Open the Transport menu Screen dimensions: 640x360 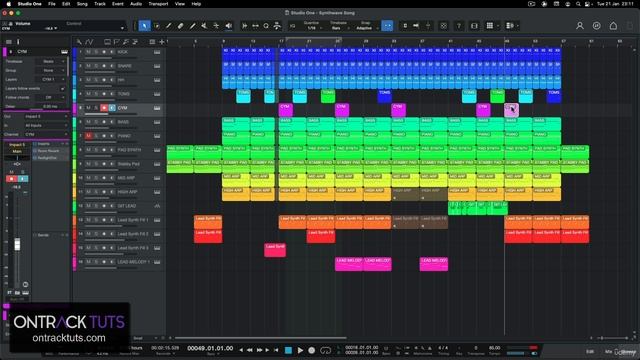(158, 4)
